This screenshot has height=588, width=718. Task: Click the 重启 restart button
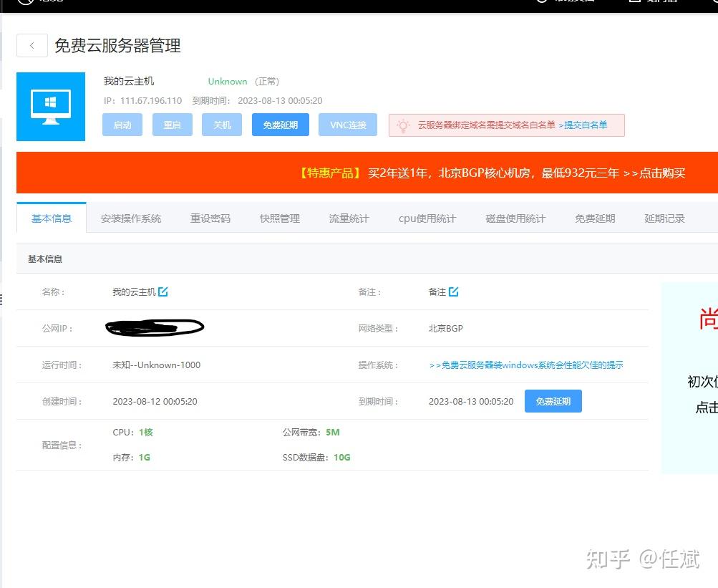173,125
